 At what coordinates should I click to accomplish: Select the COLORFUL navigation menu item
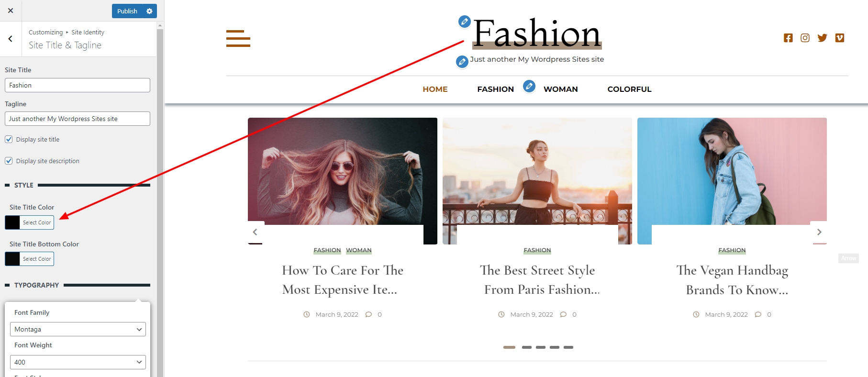629,89
